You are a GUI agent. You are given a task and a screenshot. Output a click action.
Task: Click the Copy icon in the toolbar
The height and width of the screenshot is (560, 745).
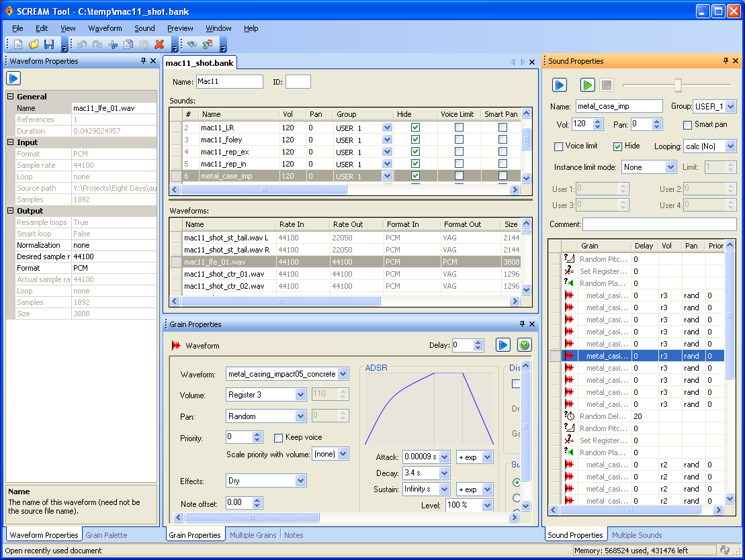(128, 44)
